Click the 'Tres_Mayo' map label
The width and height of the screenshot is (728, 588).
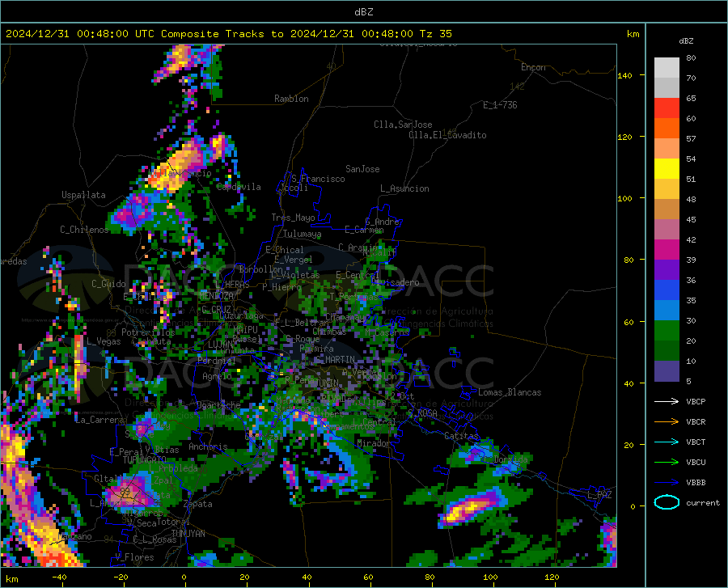pyautogui.click(x=293, y=218)
